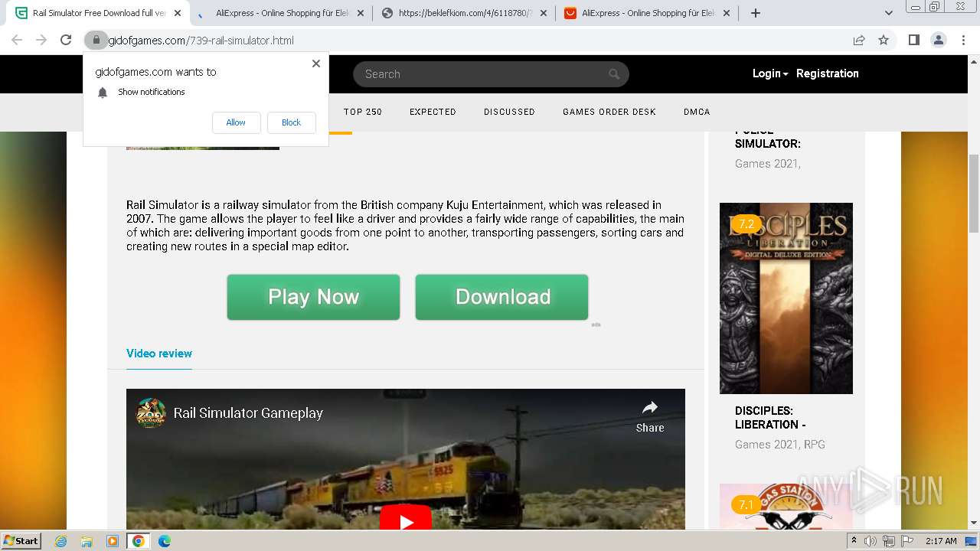Click the 7.2 rating badge
This screenshot has width=980, height=551.
tap(746, 224)
